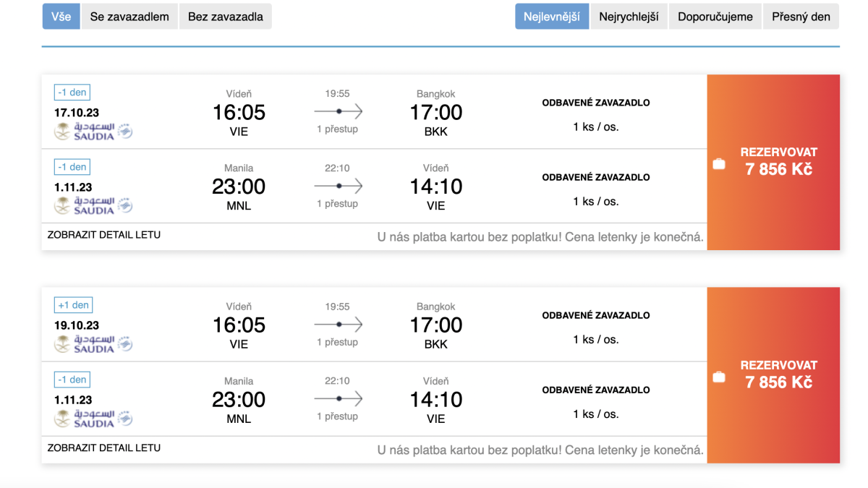Click suitcase icon in second Rezervovat panel
868x488 pixels.
(x=718, y=377)
